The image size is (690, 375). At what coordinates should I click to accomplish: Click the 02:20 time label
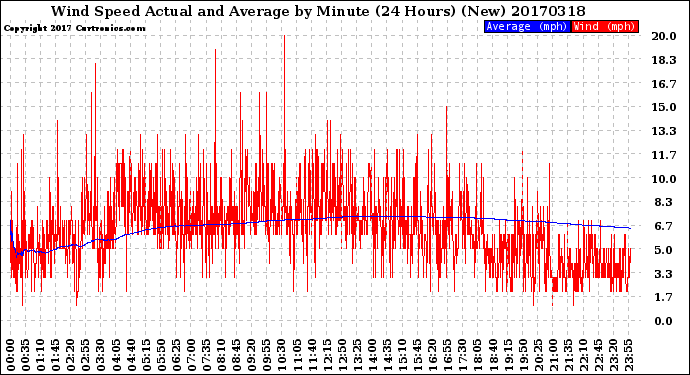pos(71,355)
